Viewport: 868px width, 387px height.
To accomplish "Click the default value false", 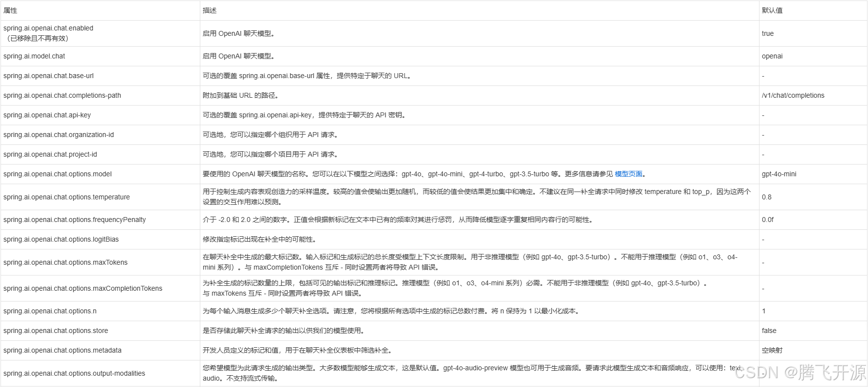I will 769,331.
